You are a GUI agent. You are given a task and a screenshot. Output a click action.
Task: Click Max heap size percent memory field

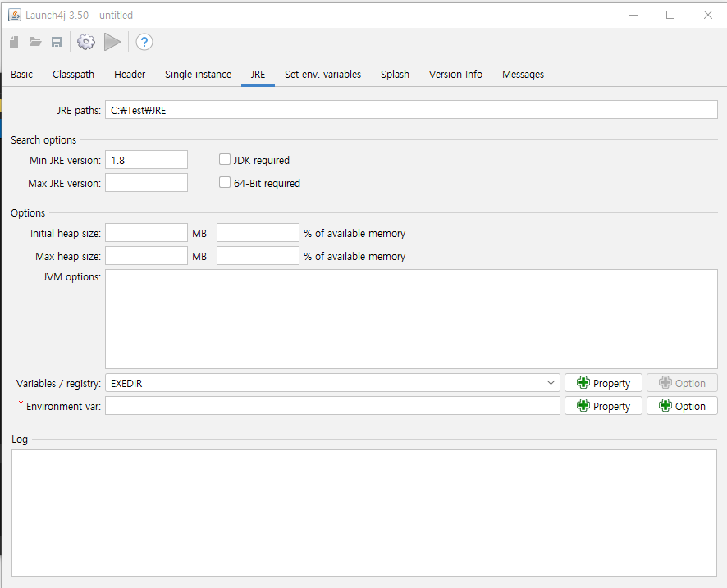point(258,256)
